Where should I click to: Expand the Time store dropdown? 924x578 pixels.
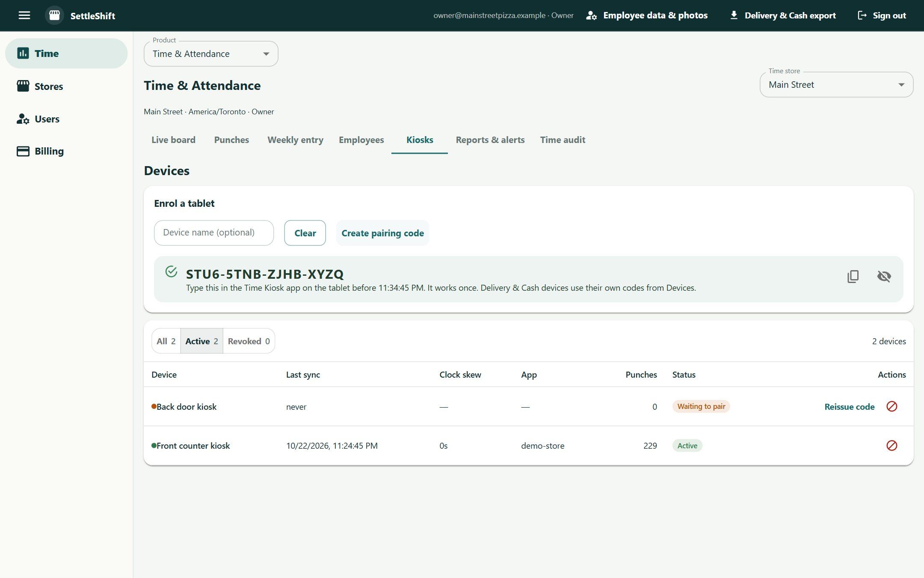[836, 84]
